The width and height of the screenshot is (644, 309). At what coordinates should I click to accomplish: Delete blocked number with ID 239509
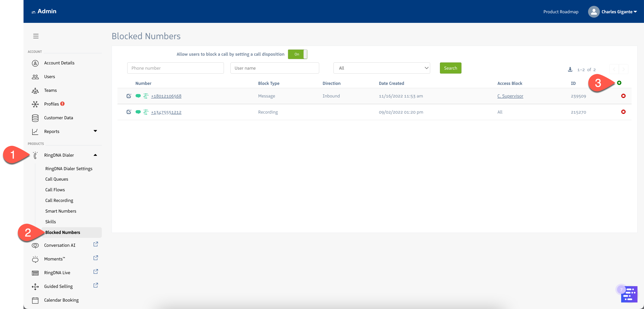point(623,96)
